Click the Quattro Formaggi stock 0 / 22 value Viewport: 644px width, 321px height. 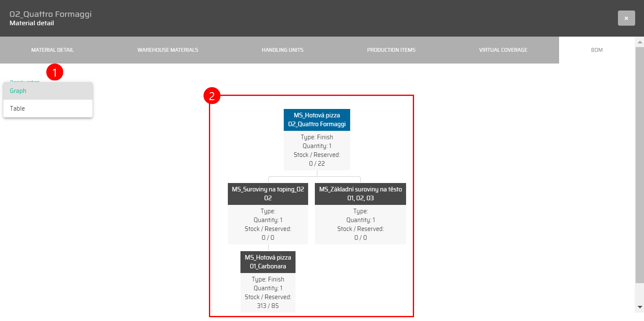tap(317, 164)
